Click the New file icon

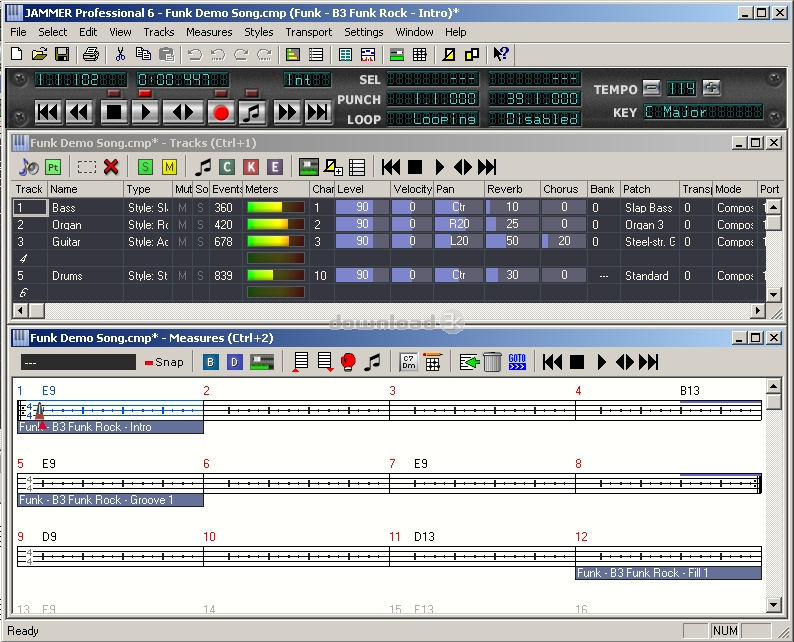[x=17, y=54]
